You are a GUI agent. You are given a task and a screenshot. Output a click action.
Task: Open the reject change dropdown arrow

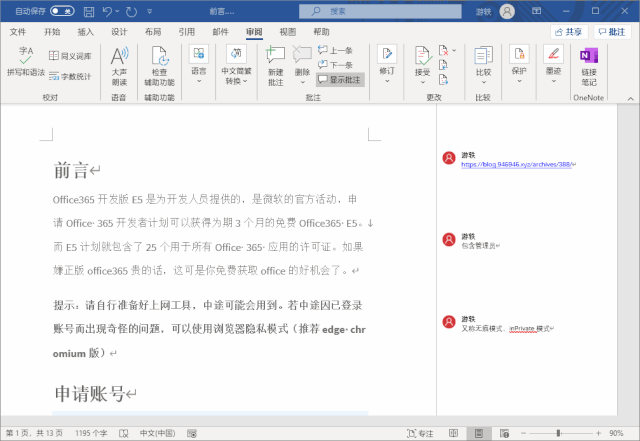click(454, 50)
